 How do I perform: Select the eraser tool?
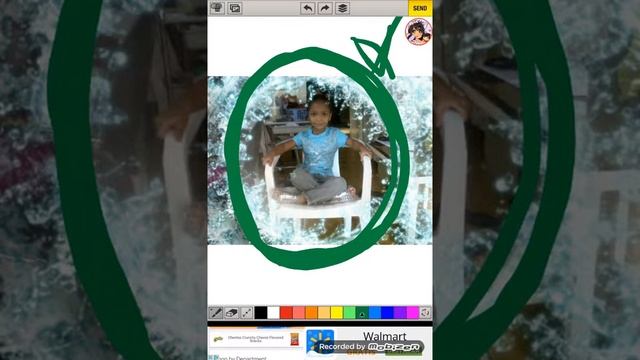click(x=231, y=313)
